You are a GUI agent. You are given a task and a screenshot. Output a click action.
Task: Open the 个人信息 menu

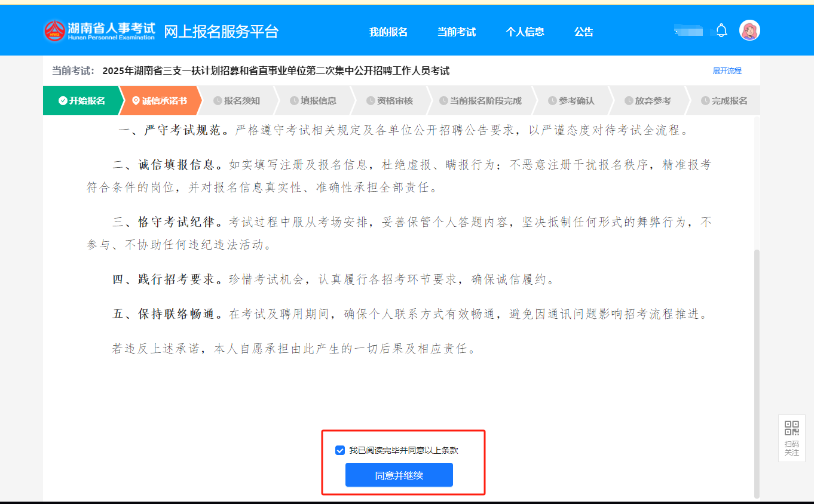click(x=525, y=32)
